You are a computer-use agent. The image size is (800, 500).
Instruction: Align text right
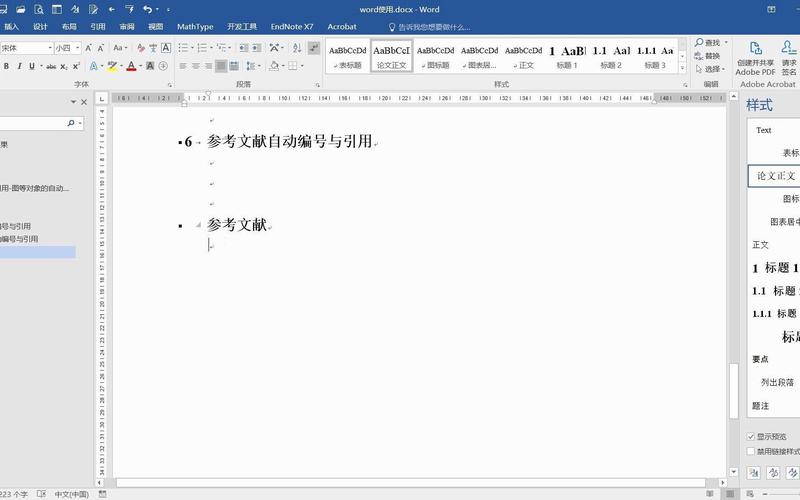(208, 66)
